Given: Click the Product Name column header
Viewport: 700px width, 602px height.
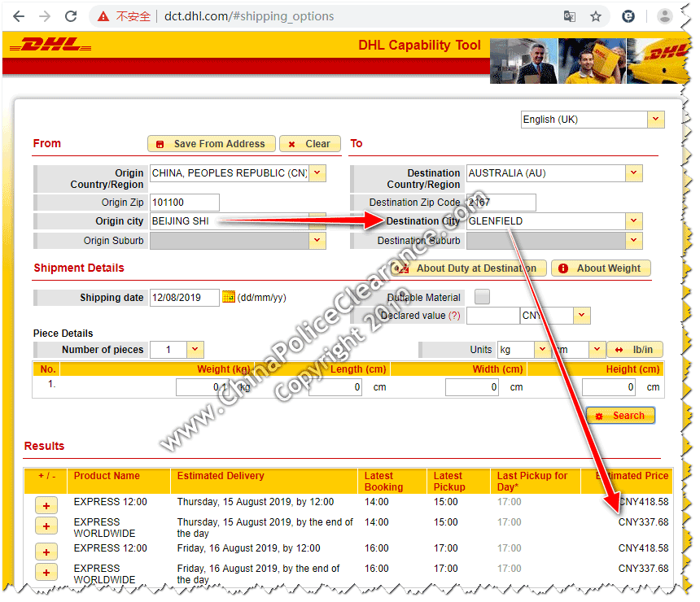Looking at the screenshot, I should coord(119,481).
